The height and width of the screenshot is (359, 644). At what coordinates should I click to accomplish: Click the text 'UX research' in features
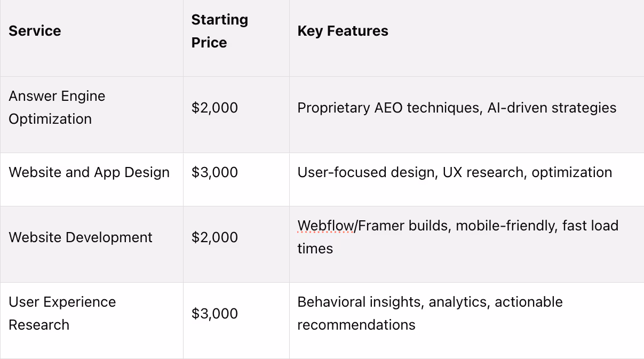(x=483, y=173)
